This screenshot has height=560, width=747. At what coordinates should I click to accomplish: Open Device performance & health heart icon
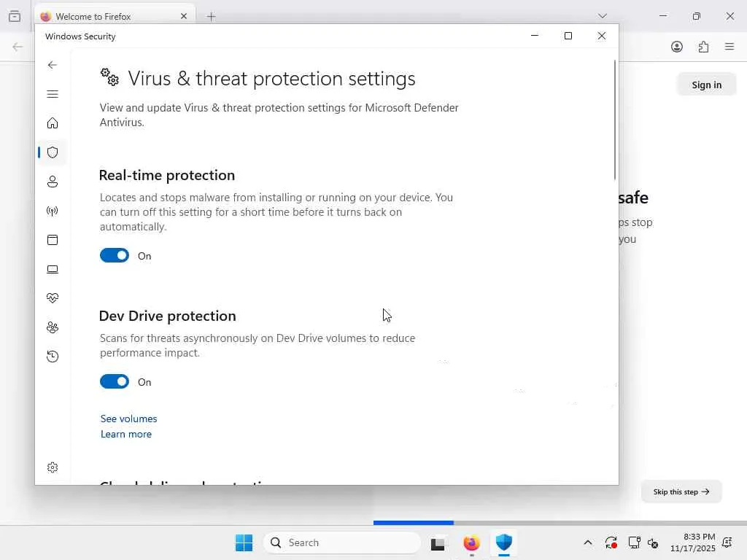click(x=53, y=298)
